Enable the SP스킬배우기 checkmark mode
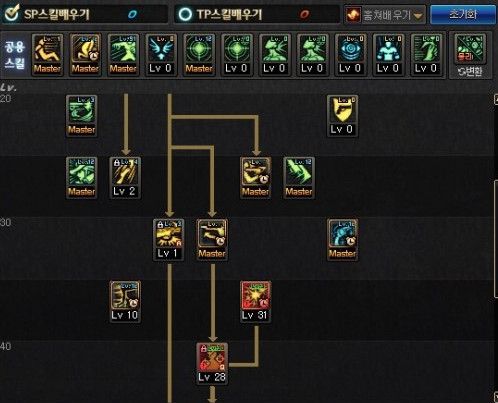498x403 pixels. pos(12,13)
